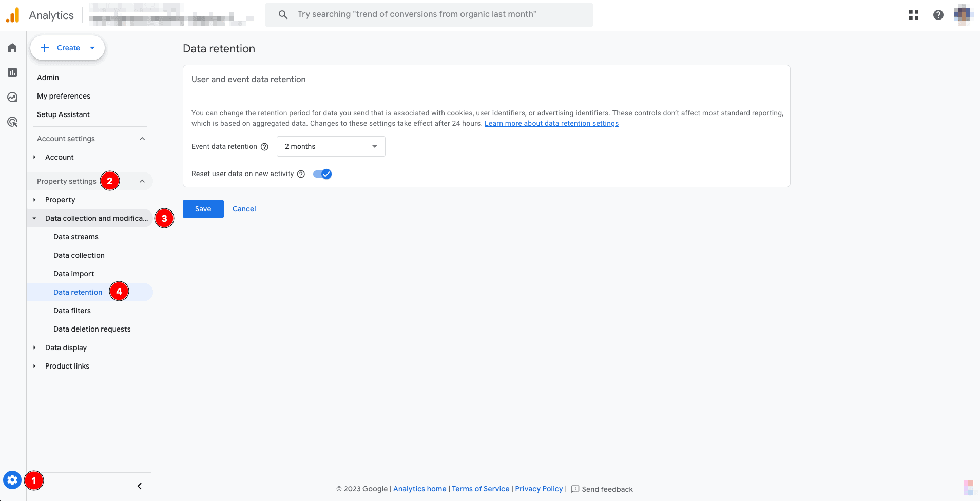The width and height of the screenshot is (980, 501).
Task: Collapse the admin navigation panel arrow
Action: coord(140,486)
